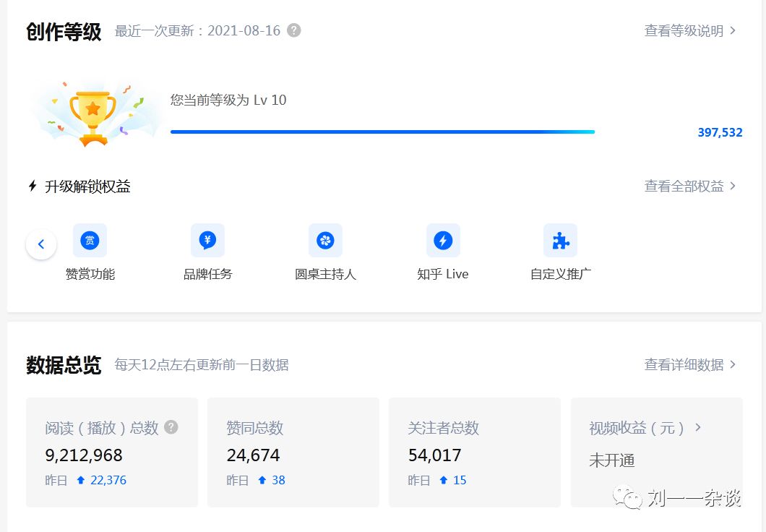Select the 赞赏功能 (appreciation) icon
The image size is (766, 532).
pos(90,240)
